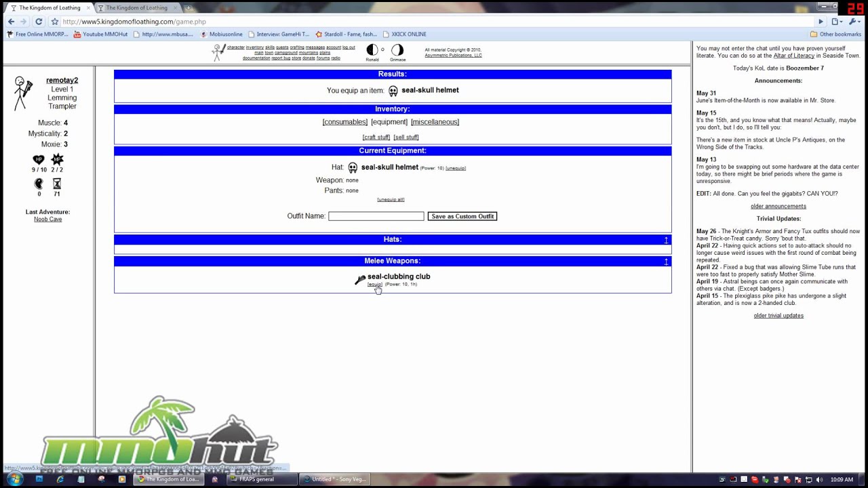Click the craft stuff link
868x488 pixels.
tap(376, 137)
